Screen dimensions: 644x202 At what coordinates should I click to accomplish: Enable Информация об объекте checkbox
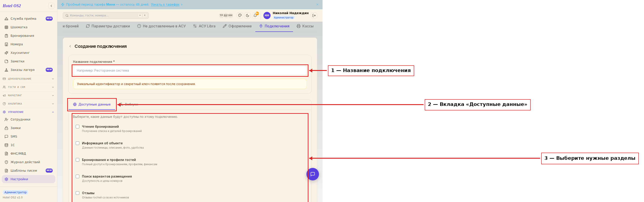point(78,143)
